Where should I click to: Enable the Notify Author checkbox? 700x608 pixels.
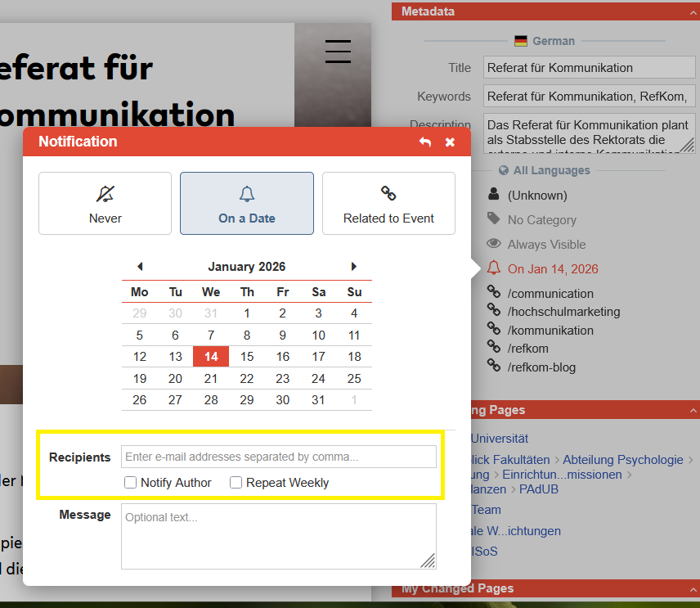pyautogui.click(x=130, y=483)
